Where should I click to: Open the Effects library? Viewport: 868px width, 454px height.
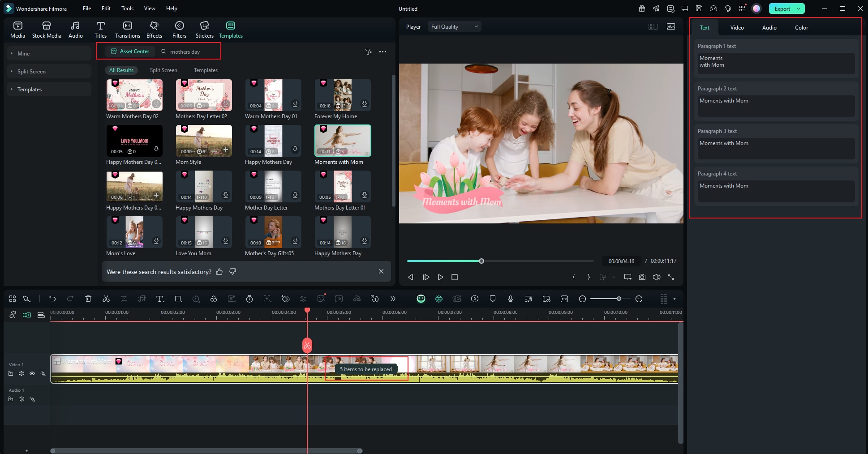154,30
